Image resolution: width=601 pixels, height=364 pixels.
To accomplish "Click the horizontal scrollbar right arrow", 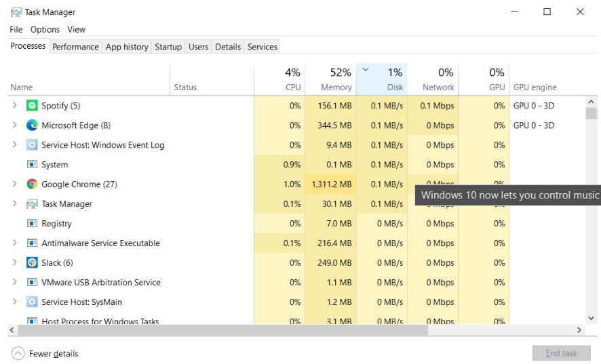I will [x=579, y=330].
